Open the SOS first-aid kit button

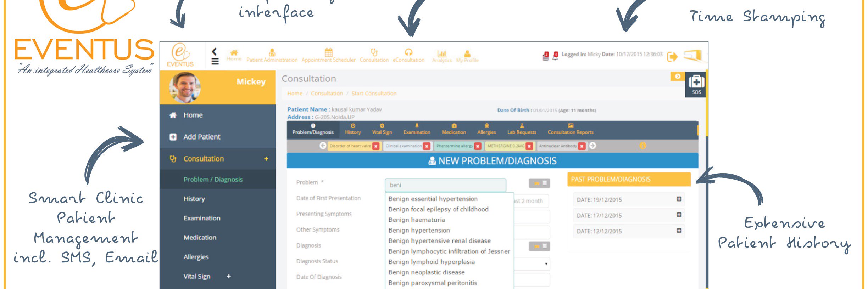tap(696, 84)
